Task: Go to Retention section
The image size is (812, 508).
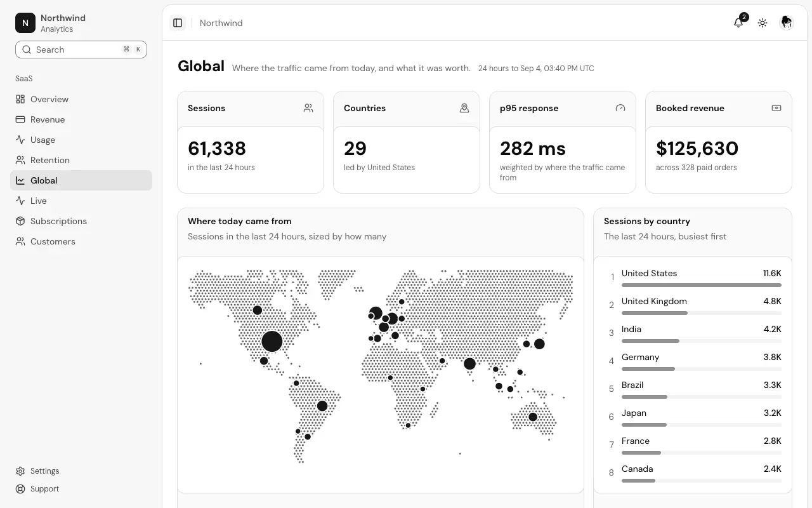Action: [x=81, y=160]
